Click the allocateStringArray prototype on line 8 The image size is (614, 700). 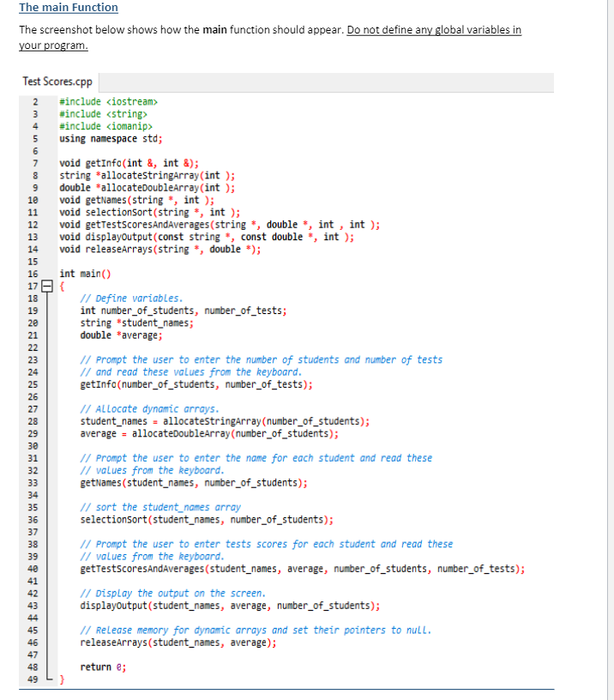(x=147, y=176)
